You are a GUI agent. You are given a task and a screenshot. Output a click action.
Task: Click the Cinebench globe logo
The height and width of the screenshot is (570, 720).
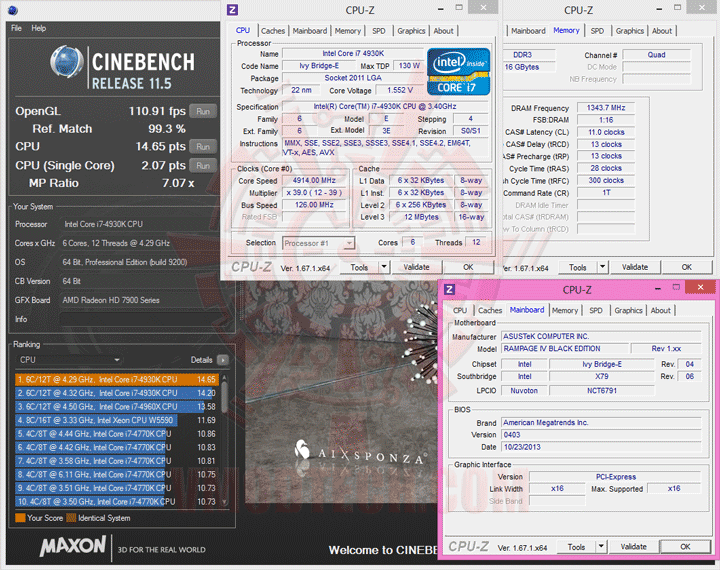coord(67,62)
